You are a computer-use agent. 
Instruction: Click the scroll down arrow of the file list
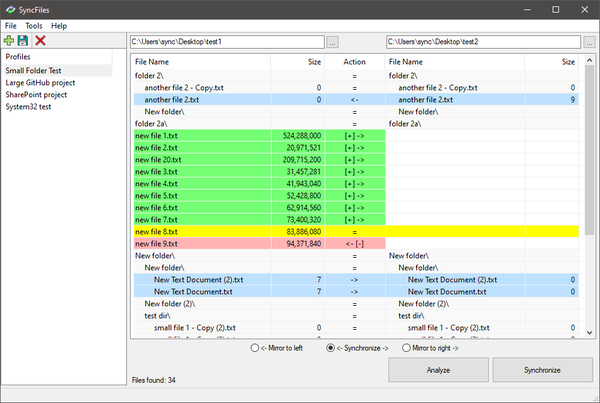click(589, 332)
